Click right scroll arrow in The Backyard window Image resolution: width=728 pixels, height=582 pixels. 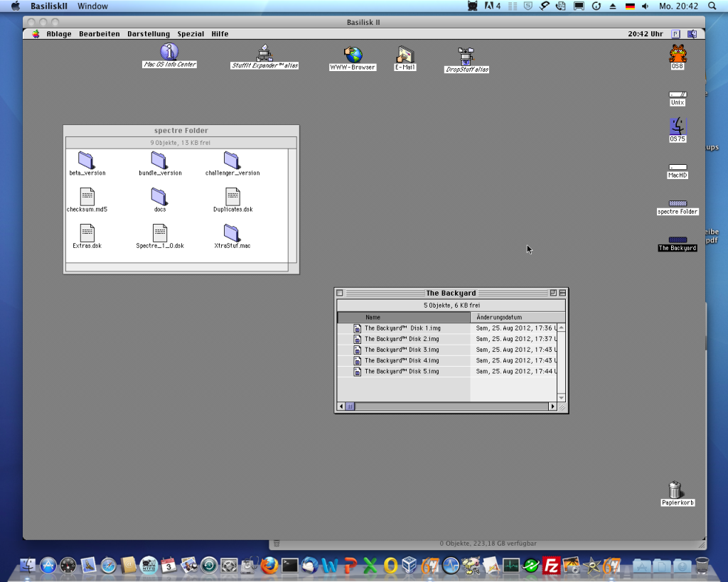[552, 406]
